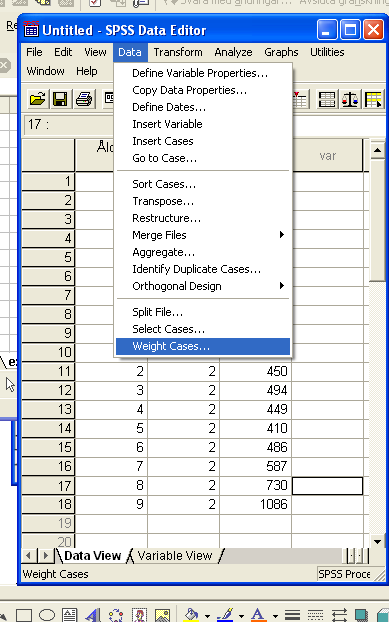389x622 pixels.
Task: Select the Oval drawing tool in Word
Action: (47, 615)
